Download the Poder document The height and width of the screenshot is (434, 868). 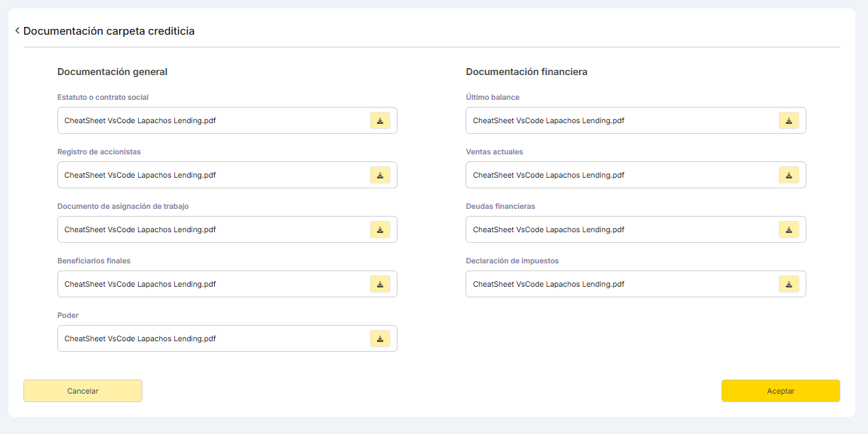tap(380, 338)
